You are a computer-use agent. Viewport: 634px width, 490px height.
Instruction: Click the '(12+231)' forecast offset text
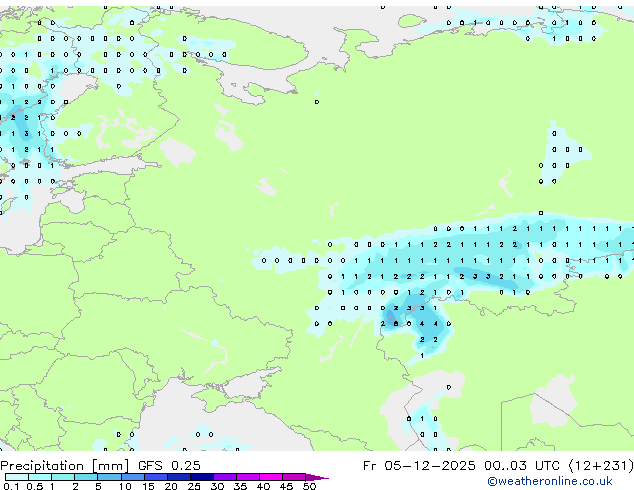(x=601, y=466)
